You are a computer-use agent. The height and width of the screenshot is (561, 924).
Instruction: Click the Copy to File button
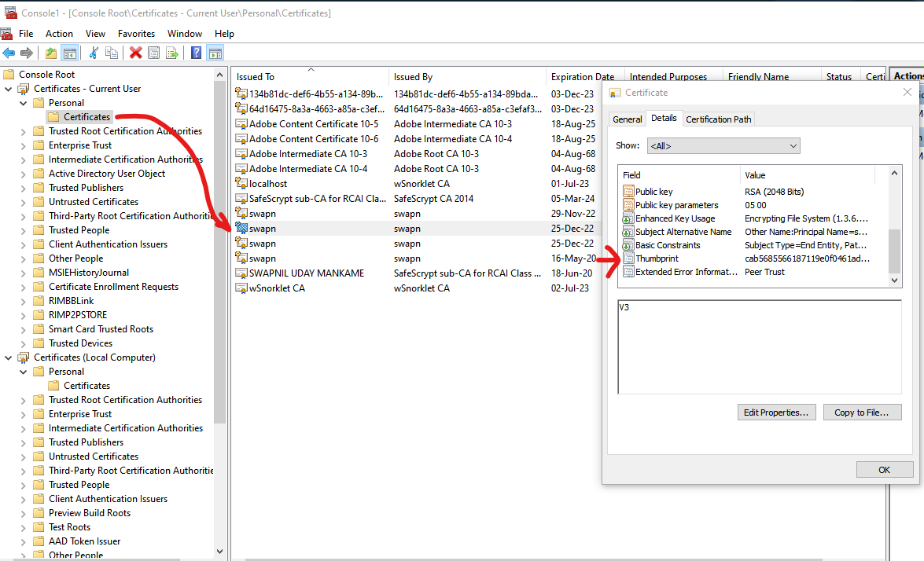[862, 412]
